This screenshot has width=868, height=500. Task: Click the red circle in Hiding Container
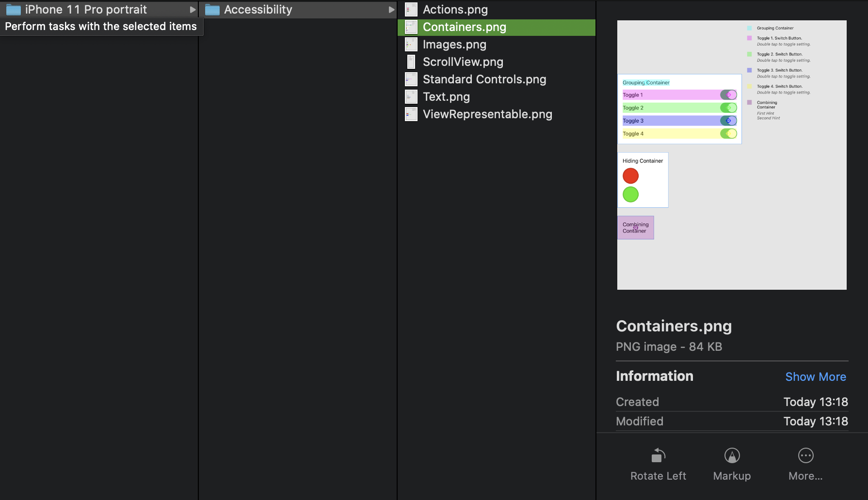pos(630,176)
